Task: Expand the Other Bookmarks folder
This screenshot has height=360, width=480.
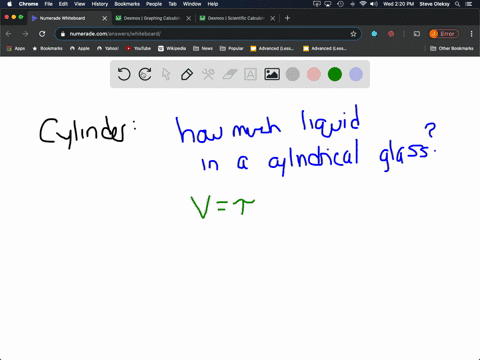Action: pos(452,48)
